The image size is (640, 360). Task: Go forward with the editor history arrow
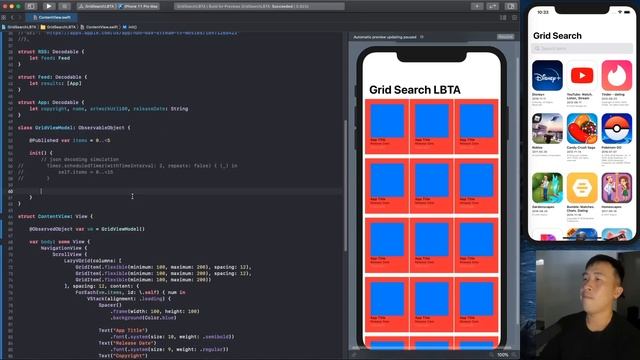pos(19,18)
